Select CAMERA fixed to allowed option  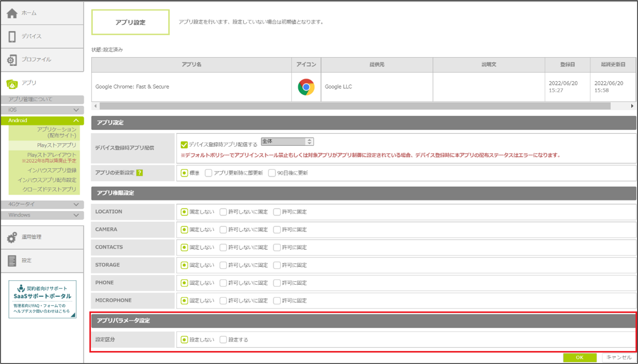point(277,229)
